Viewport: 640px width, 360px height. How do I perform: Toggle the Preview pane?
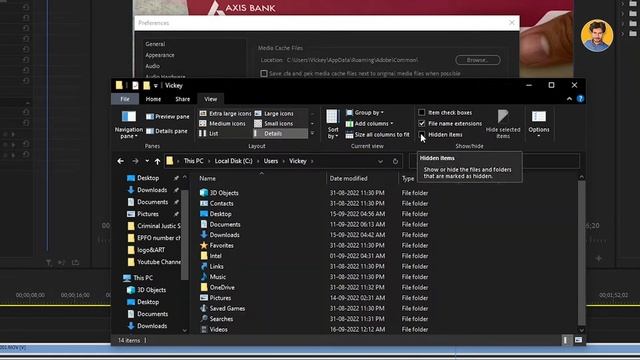point(167,117)
